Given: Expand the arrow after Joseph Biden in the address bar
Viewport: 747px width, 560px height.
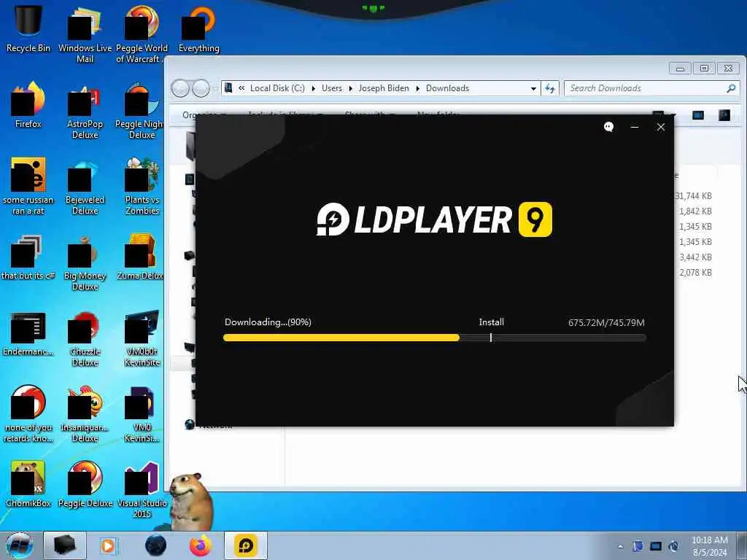Looking at the screenshot, I should tap(418, 88).
